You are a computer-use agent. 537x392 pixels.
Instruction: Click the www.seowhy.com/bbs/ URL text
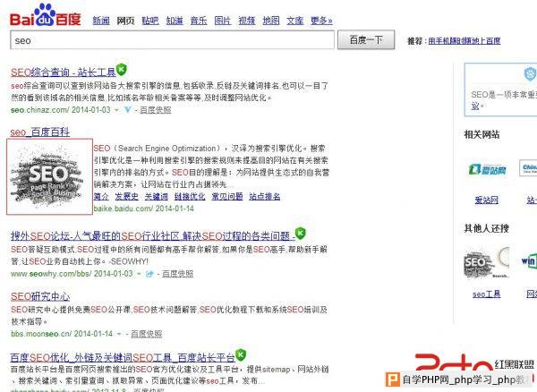[x=51, y=274]
